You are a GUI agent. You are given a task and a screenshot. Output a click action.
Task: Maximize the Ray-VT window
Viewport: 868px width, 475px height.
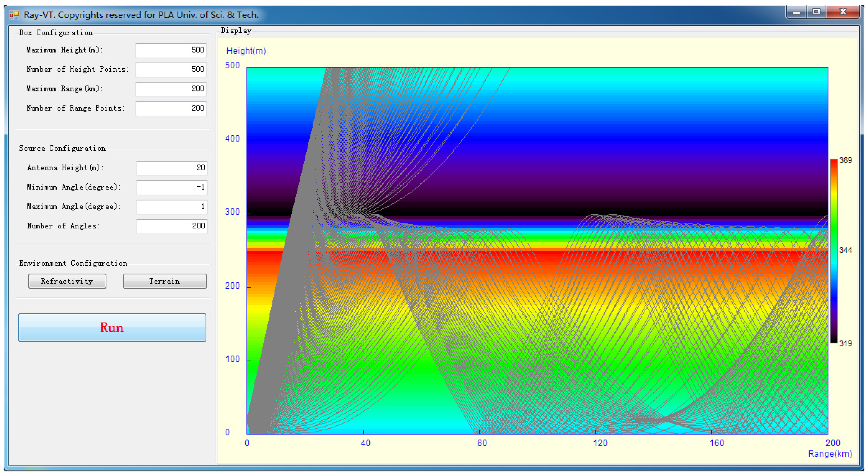point(816,12)
